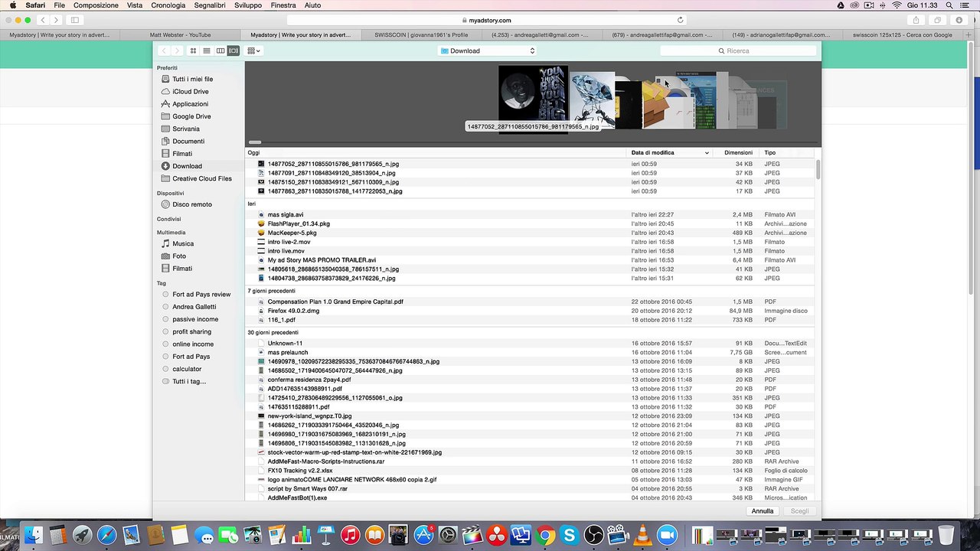Open the Sviluppo menu
The width and height of the screenshot is (980, 551).
click(x=248, y=5)
